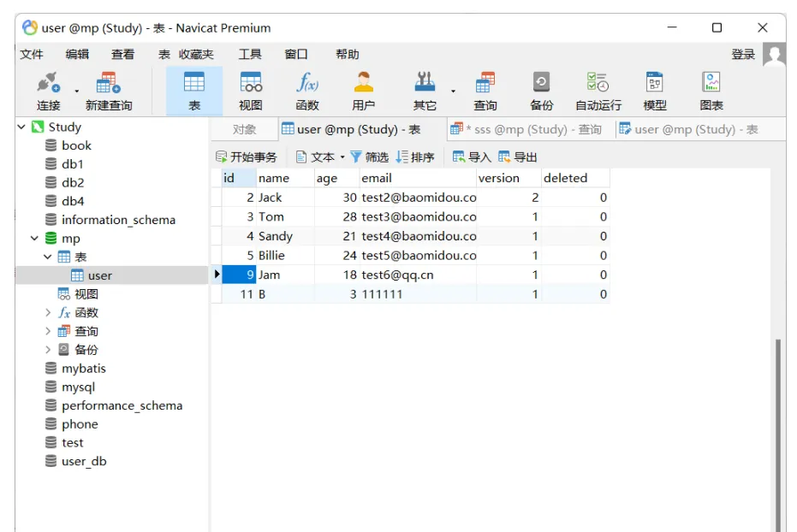Collapse the mp database node
Image resolution: width=797 pixels, height=532 pixels.
point(34,238)
